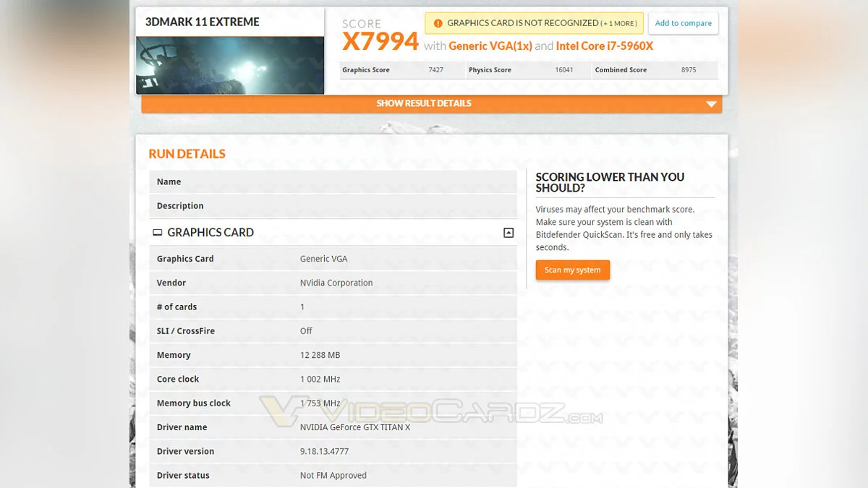Click the RUN DETAILS heading
868x488 pixels.
(187, 154)
